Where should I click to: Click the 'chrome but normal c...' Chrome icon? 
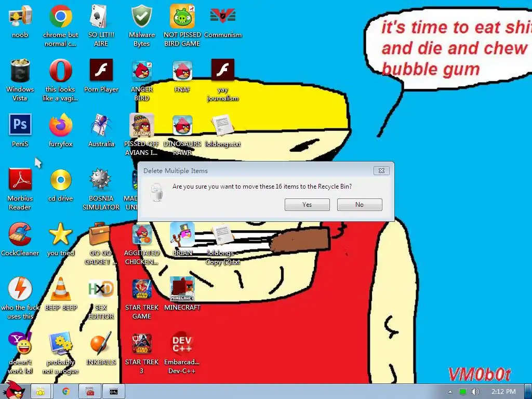pyautogui.click(x=60, y=16)
